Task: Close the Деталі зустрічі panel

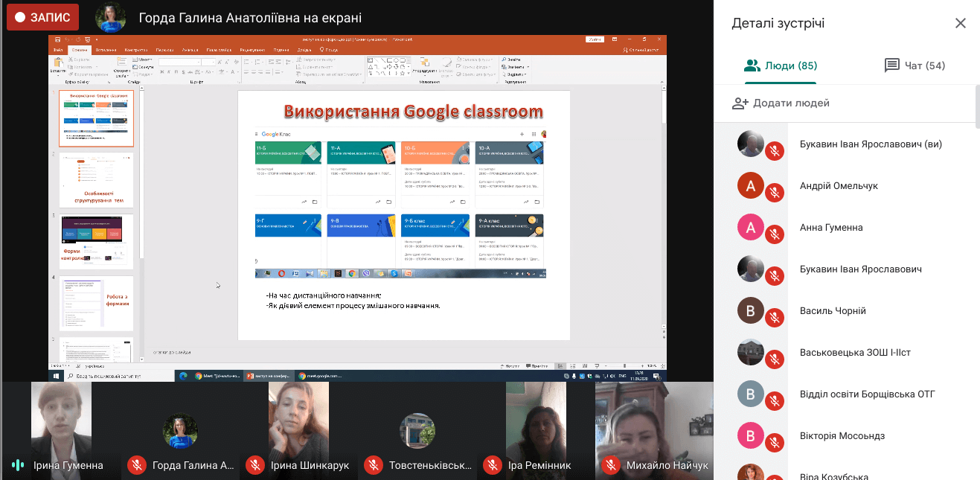Action: [960, 23]
